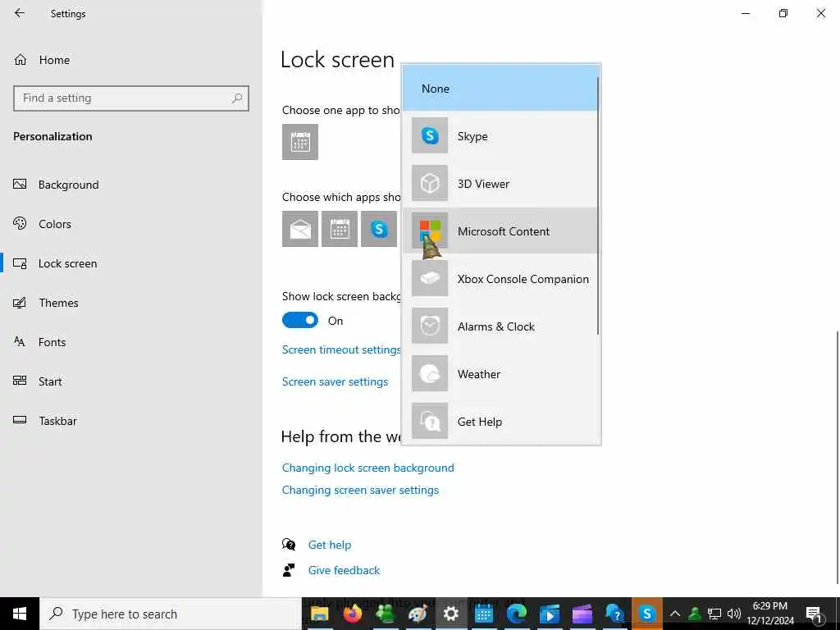Open Movies & TV from taskbar

(549, 614)
